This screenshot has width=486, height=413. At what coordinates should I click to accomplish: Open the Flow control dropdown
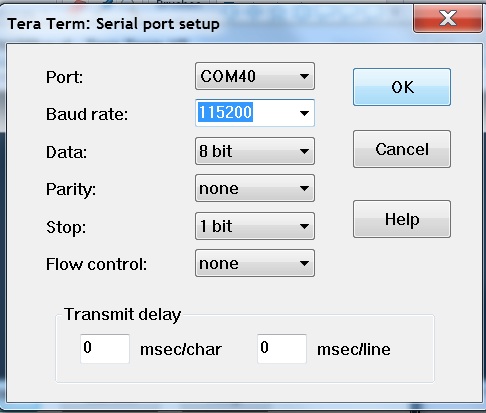(x=255, y=263)
